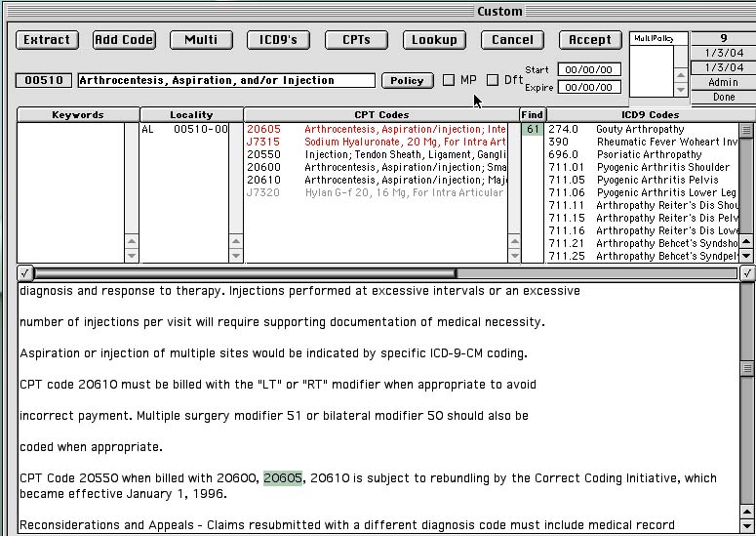Set the Expire date field

588,87
